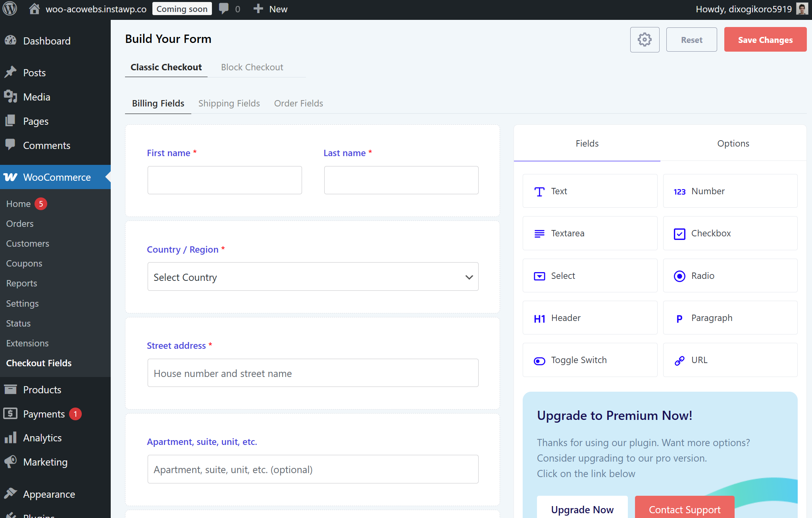The image size is (812, 518).
Task: Add a Number field type
Action: coord(730,191)
